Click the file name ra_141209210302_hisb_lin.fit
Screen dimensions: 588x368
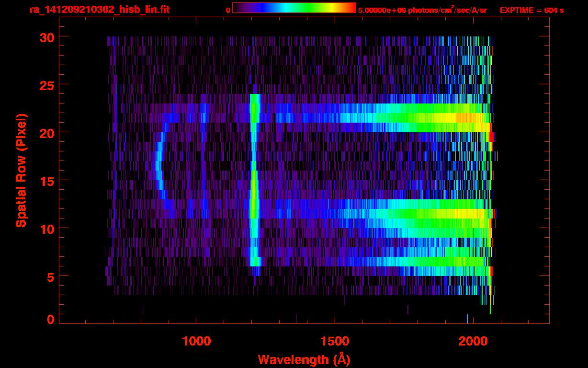99,9
